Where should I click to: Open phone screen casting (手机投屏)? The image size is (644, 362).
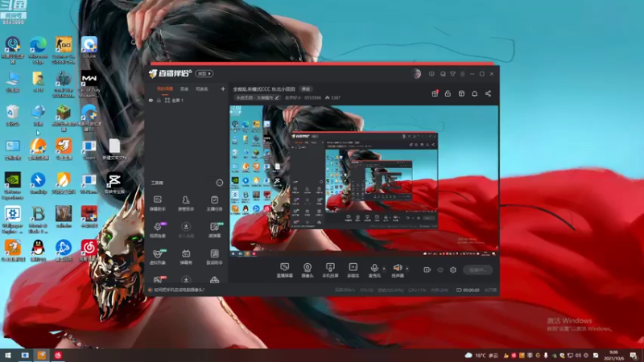tap(330, 270)
